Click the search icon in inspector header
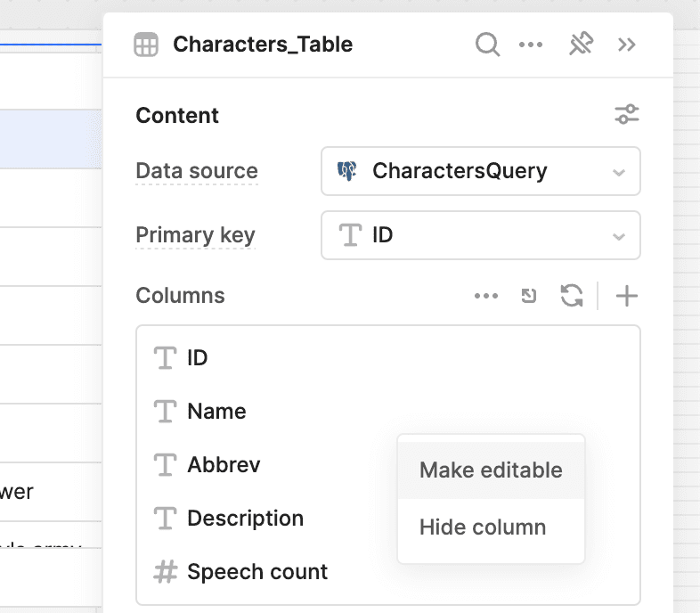This screenshot has width=700, height=613. click(487, 45)
